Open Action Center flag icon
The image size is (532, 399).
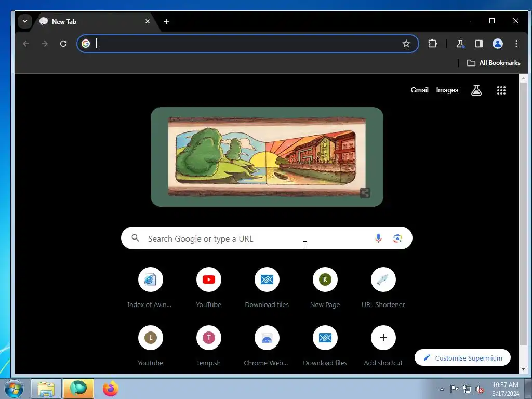coord(454,389)
